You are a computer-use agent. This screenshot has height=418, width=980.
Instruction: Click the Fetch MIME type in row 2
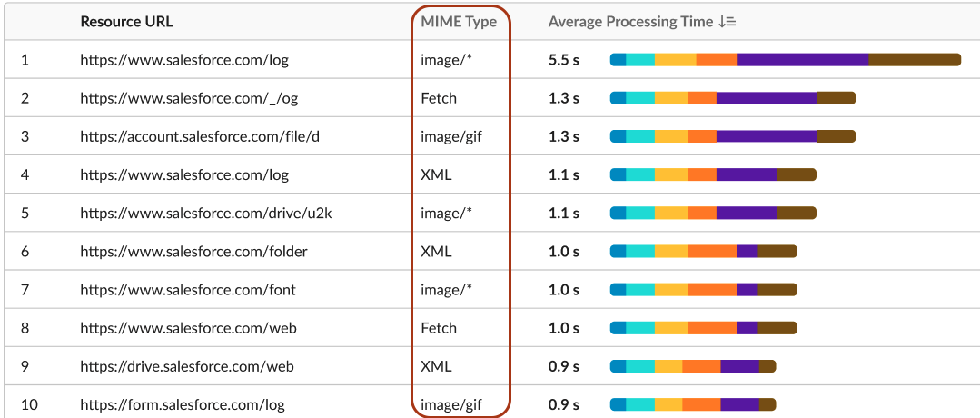click(x=439, y=98)
